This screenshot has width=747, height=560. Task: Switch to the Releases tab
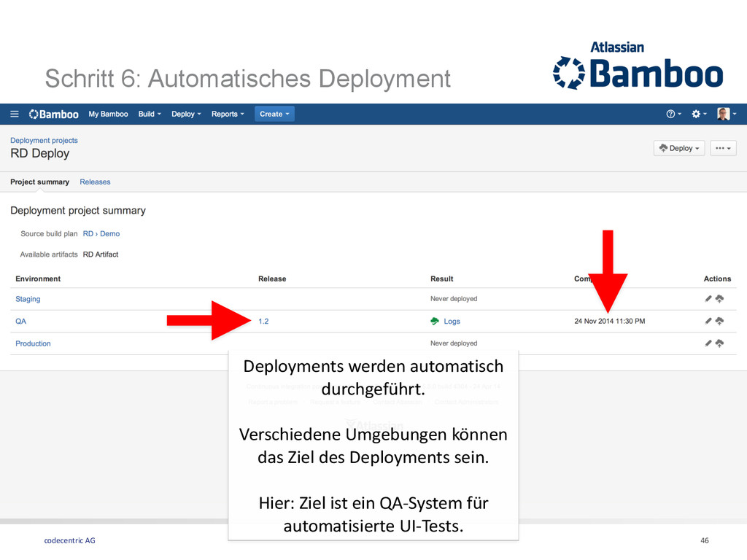[96, 182]
